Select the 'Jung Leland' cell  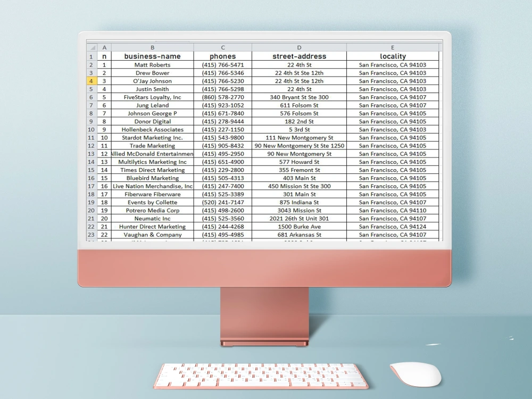pos(152,105)
